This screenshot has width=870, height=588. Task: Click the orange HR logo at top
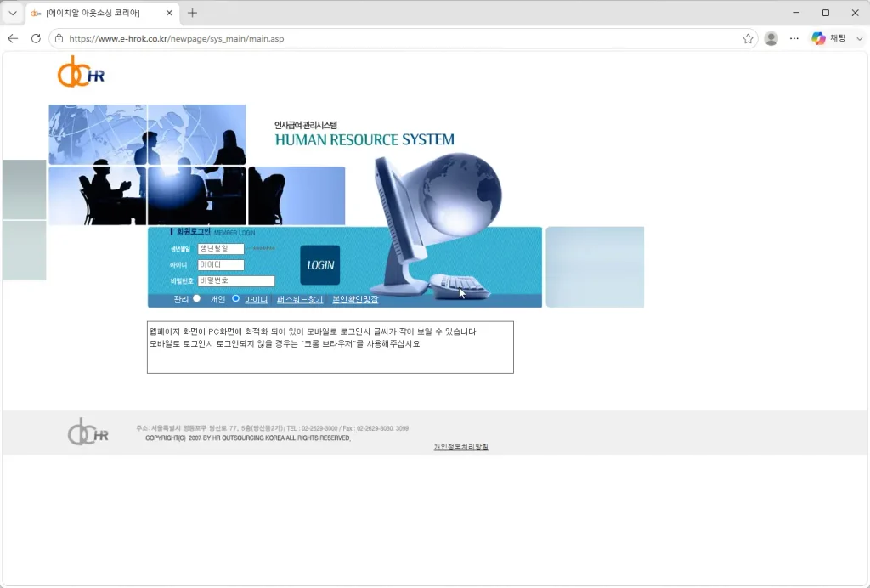[x=81, y=71]
